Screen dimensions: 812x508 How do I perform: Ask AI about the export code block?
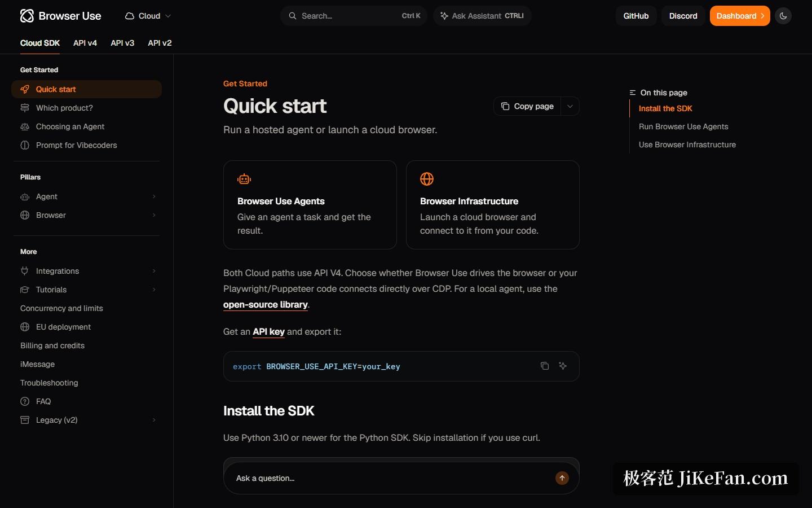point(563,366)
